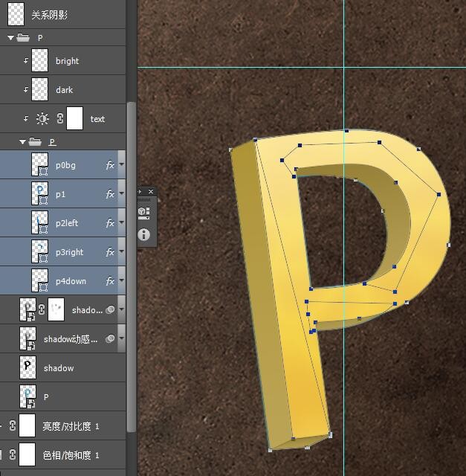This screenshot has width=466, height=476.
Task: Collapse the outer P layer group
Action: 10,37
